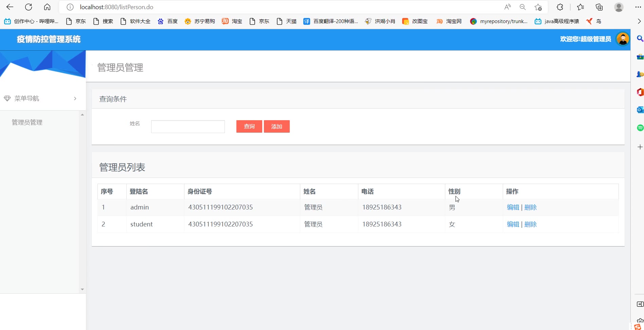The width and height of the screenshot is (644, 330).
Task: Delete the student row via 删除
Action: (531, 224)
